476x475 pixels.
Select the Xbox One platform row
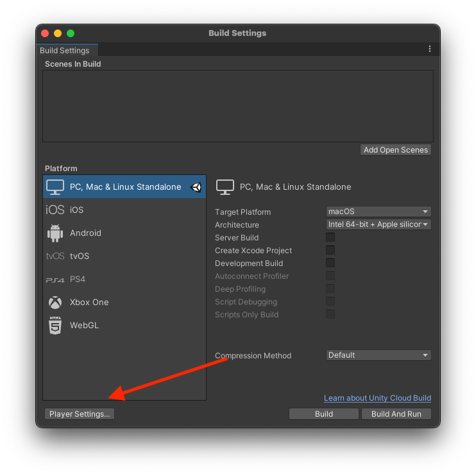point(124,302)
